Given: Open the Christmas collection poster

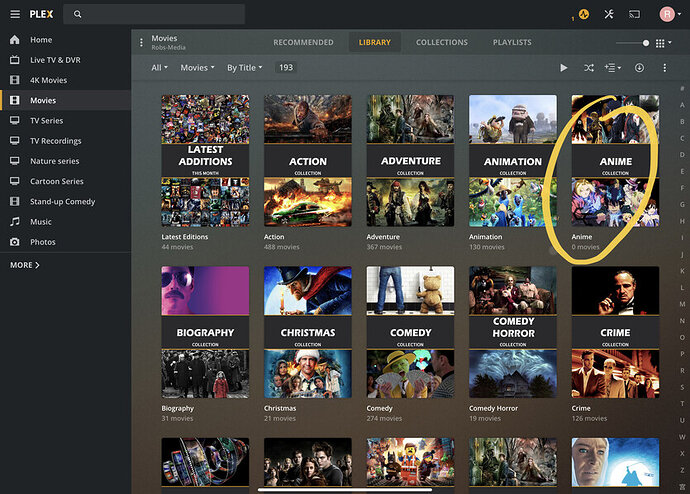Looking at the screenshot, I should point(308,332).
